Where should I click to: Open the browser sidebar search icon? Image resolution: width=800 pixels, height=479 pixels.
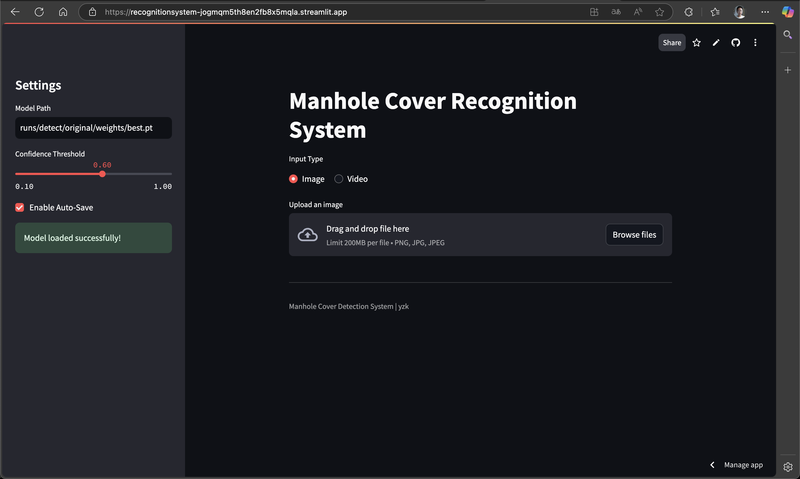[788, 35]
